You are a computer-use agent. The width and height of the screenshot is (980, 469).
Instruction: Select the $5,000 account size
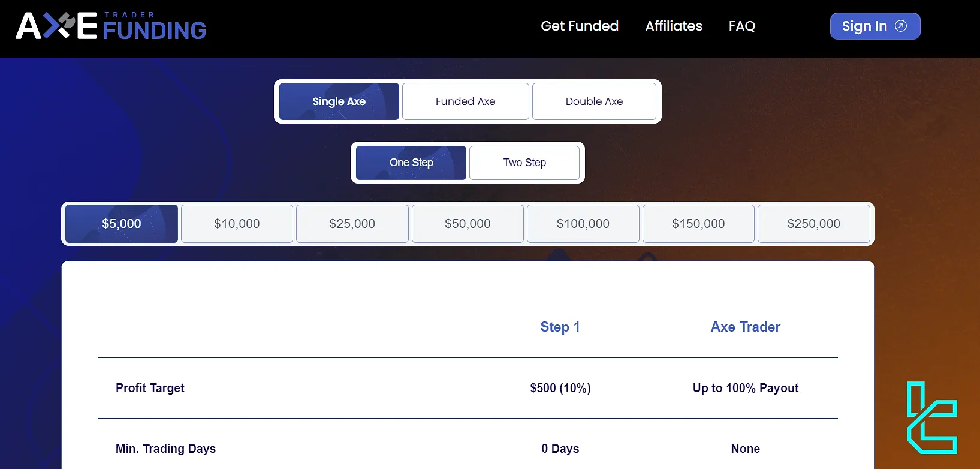[122, 224]
